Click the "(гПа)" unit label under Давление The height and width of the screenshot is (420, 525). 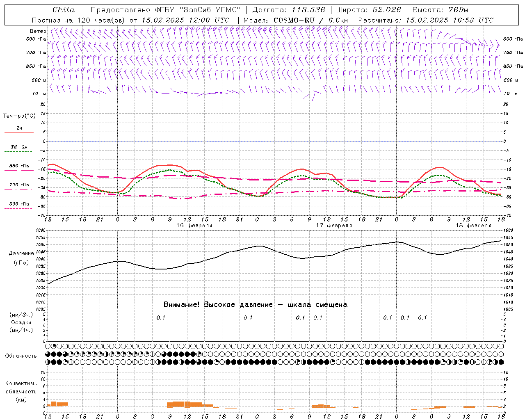click(21, 263)
